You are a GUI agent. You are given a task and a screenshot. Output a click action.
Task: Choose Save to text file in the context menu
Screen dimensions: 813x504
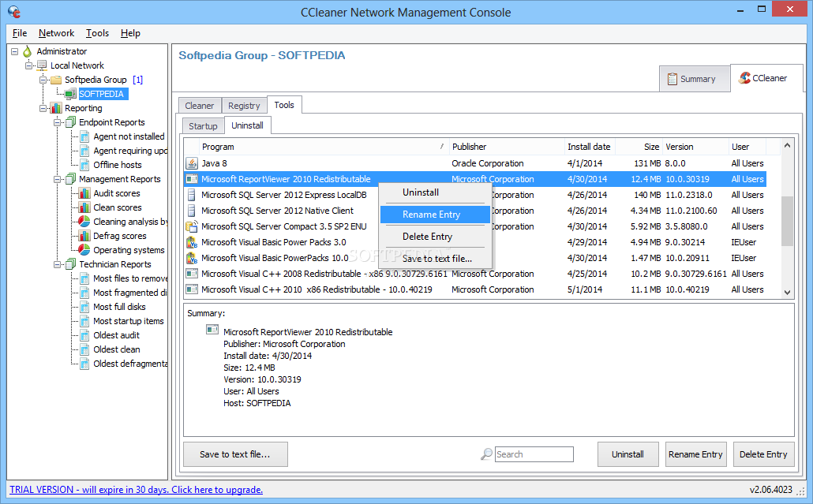[x=435, y=259]
